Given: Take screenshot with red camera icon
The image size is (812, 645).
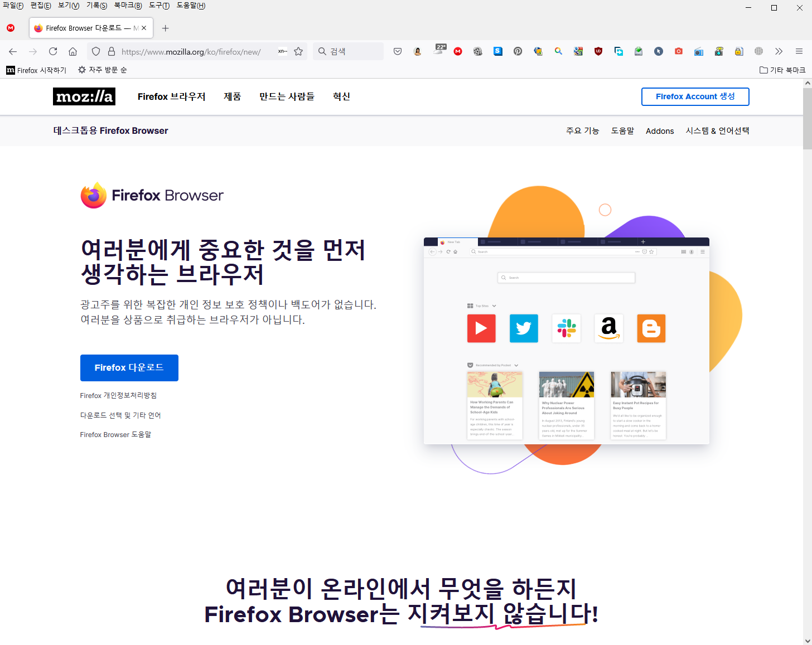Looking at the screenshot, I should pyautogui.click(x=679, y=51).
